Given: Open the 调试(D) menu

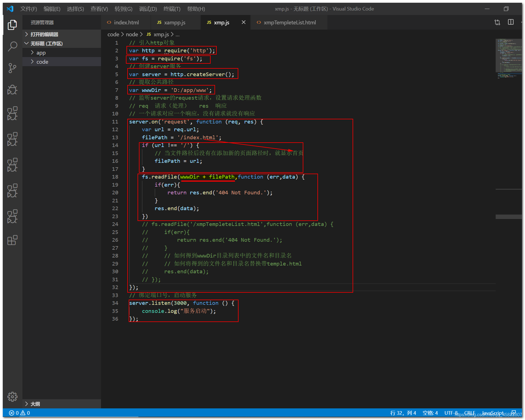Looking at the screenshot, I should coord(148,9).
